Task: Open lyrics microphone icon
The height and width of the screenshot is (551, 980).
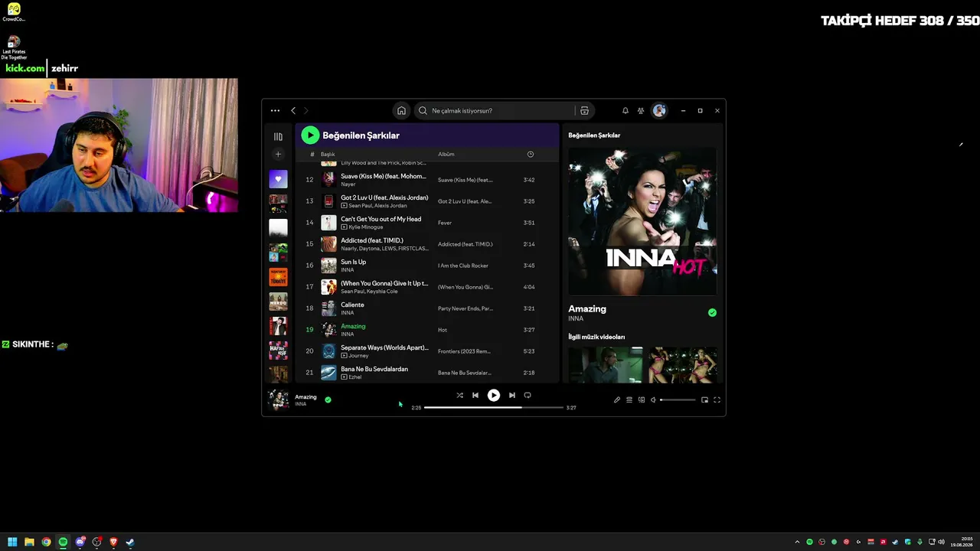Action: pyautogui.click(x=617, y=399)
